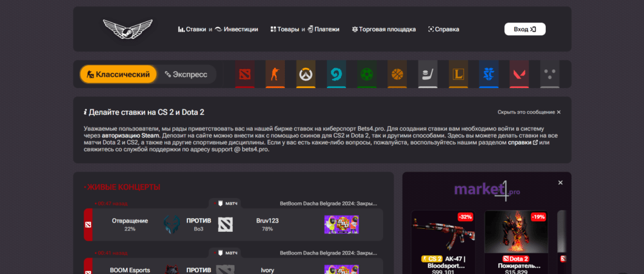Go to Торговая площадка

[x=384, y=29]
